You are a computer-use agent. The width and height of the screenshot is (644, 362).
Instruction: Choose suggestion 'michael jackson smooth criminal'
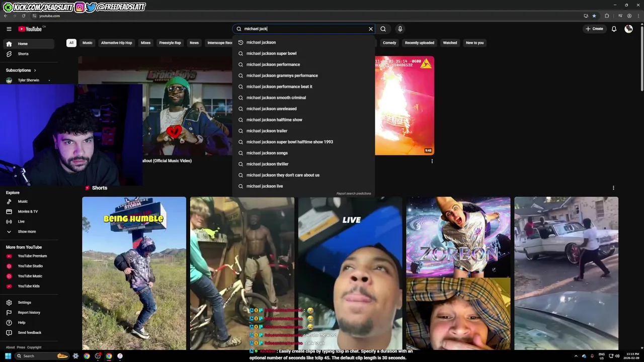pos(303,98)
